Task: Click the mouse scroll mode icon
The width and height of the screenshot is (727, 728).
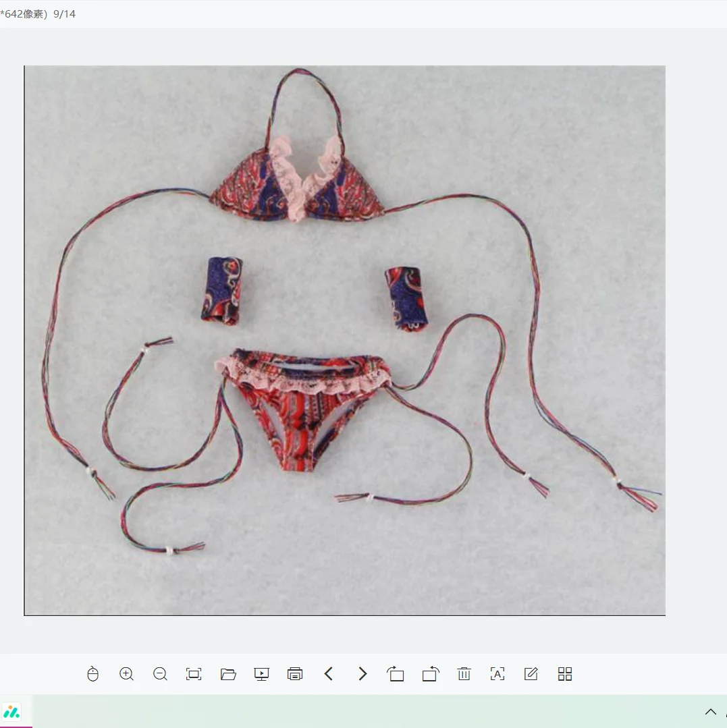Action: (93, 674)
